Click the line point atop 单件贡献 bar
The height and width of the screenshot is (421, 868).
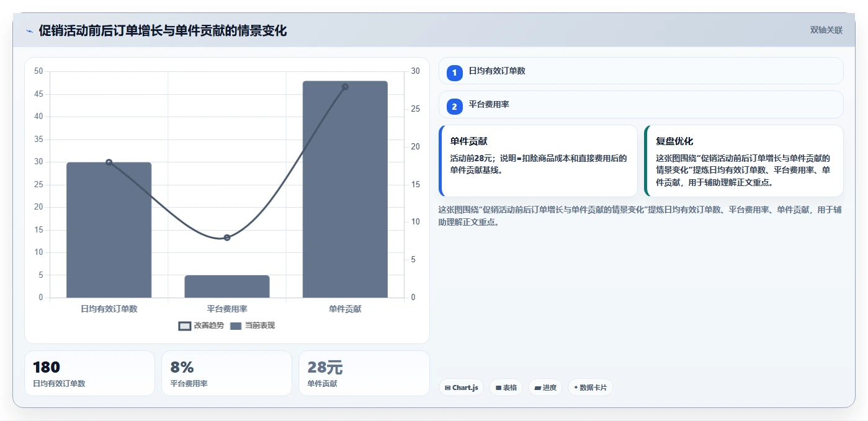point(345,87)
